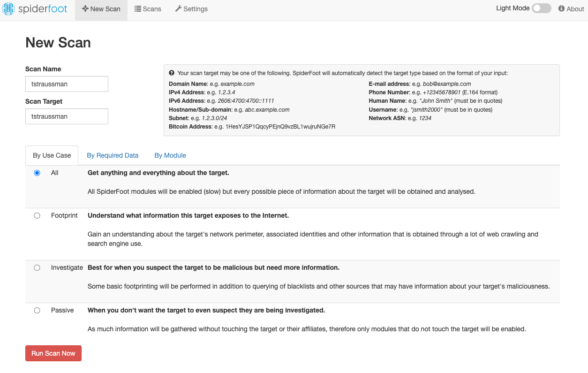This screenshot has height=373, width=588.
Task: Switch to the By Required Data tab
Action: pyautogui.click(x=113, y=155)
